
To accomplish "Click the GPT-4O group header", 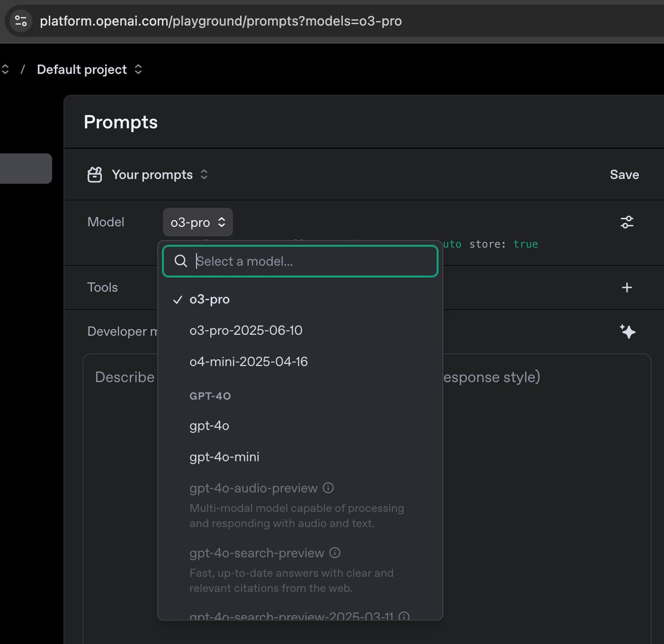I will point(210,396).
